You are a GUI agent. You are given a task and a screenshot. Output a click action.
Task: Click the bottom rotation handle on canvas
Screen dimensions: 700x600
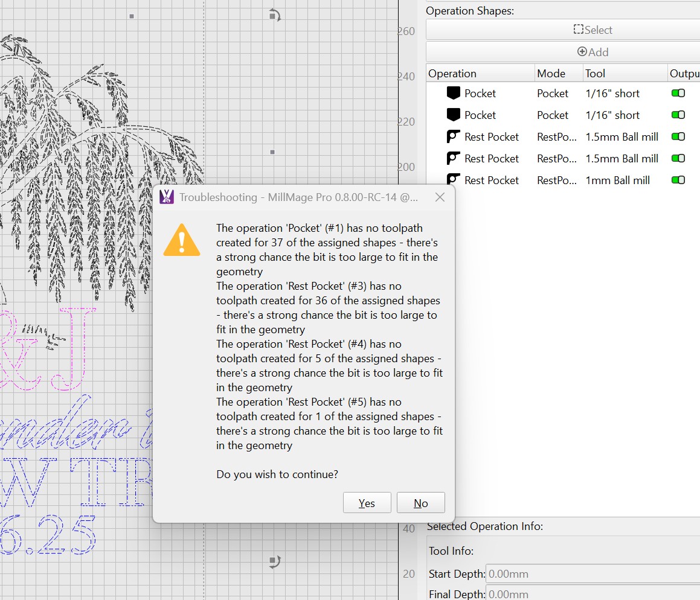274,562
